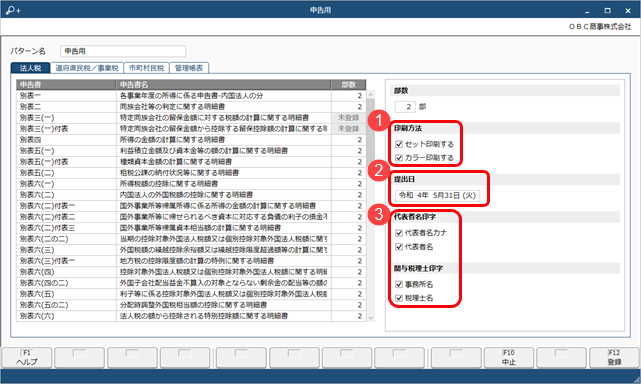Open the 管理帳表 tab
The image size is (641, 384).
point(189,68)
